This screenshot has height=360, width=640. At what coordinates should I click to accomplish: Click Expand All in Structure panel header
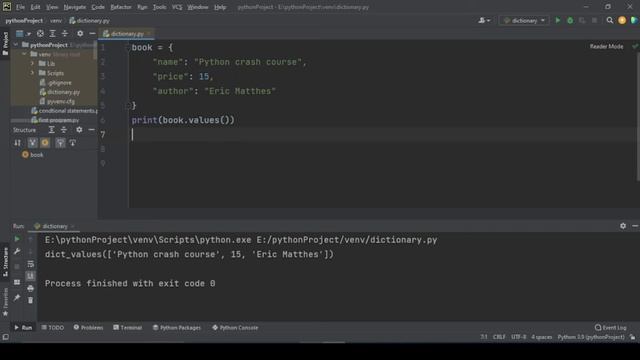click(x=51, y=130)
